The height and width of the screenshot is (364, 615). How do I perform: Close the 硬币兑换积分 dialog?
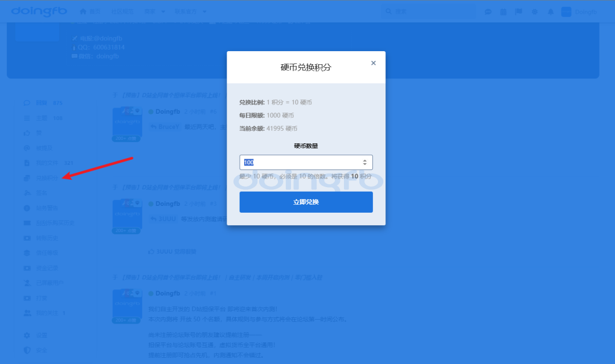(x=374, y=63)
